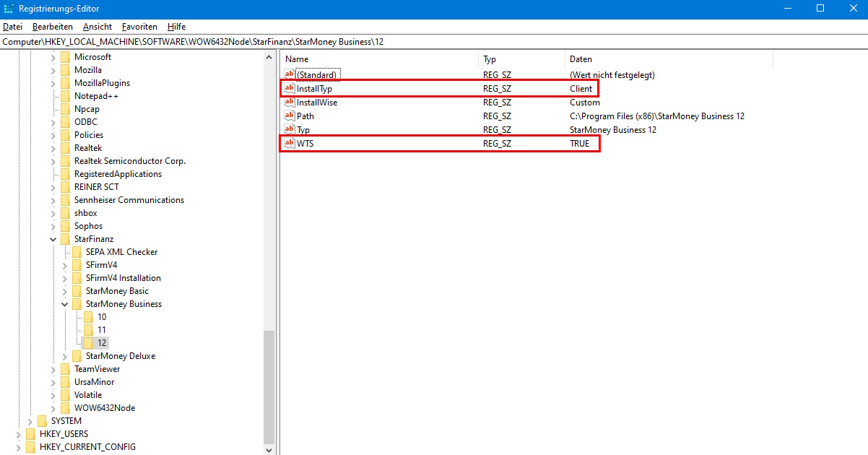Image resolution: width=868 pixels, height=455 pixels.
Task: Click the SYSTEM key folder icon
Action: tap(42, 421)
